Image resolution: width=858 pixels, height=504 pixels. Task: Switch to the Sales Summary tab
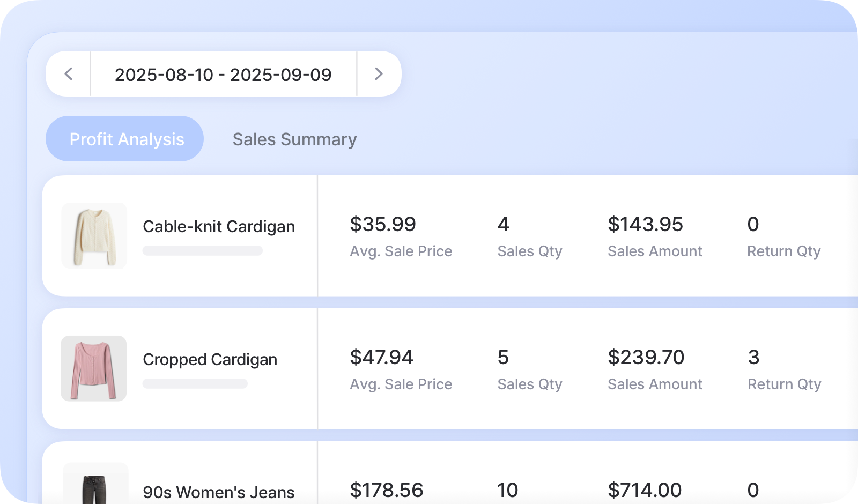(x=294, y=139)
